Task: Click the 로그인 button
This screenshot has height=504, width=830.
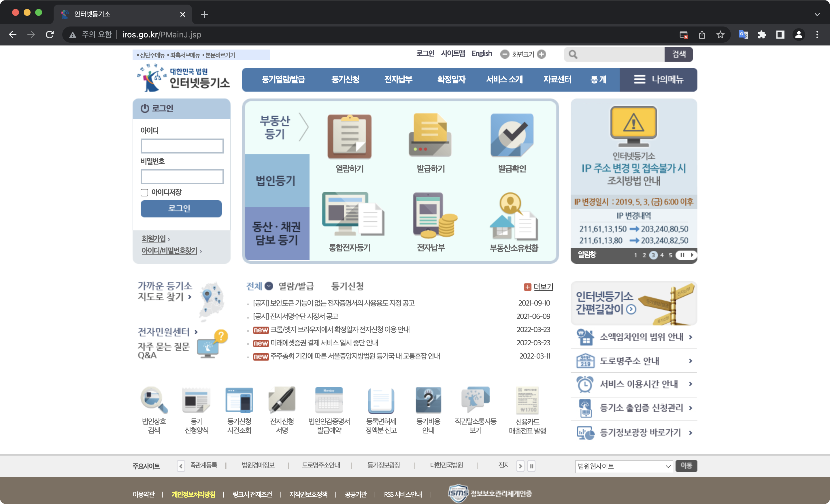Action: click(181, 209)
